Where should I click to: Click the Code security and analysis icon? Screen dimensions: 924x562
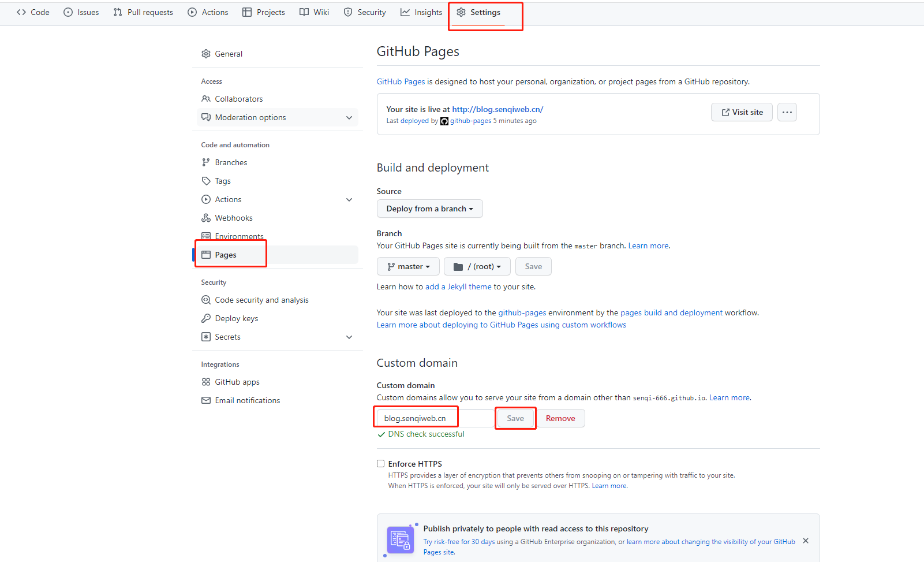pyautogui.click(x=206, y=300)
